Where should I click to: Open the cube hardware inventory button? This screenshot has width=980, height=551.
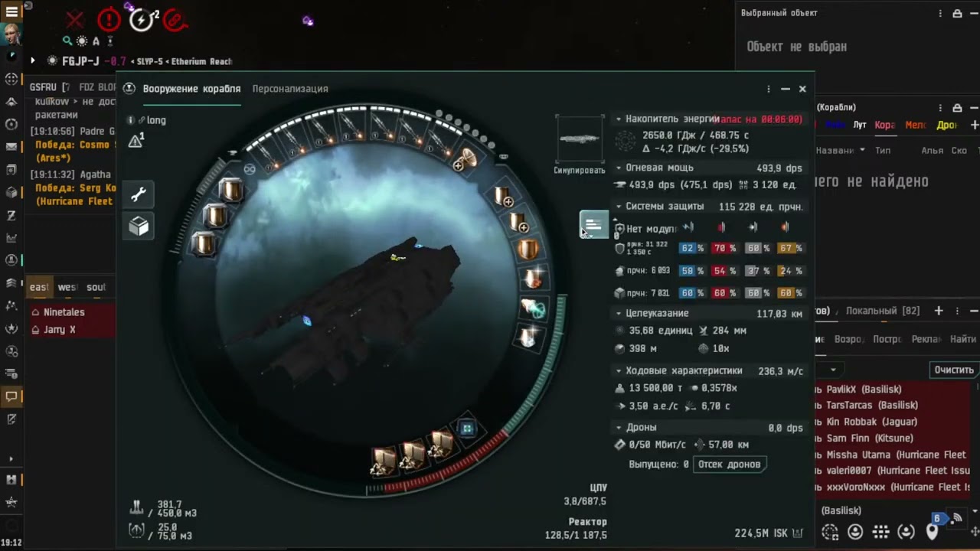[x=139, y=226]
